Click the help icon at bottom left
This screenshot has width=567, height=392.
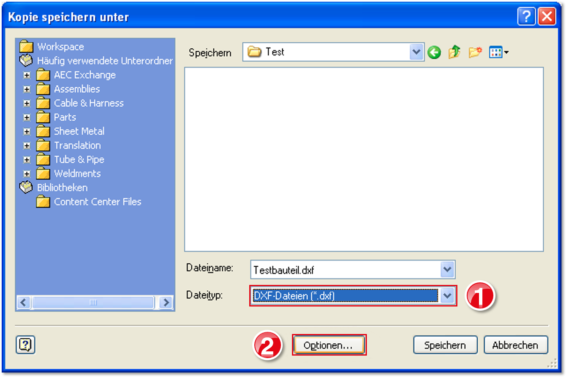pyautogui.click(x=25, y=345)
